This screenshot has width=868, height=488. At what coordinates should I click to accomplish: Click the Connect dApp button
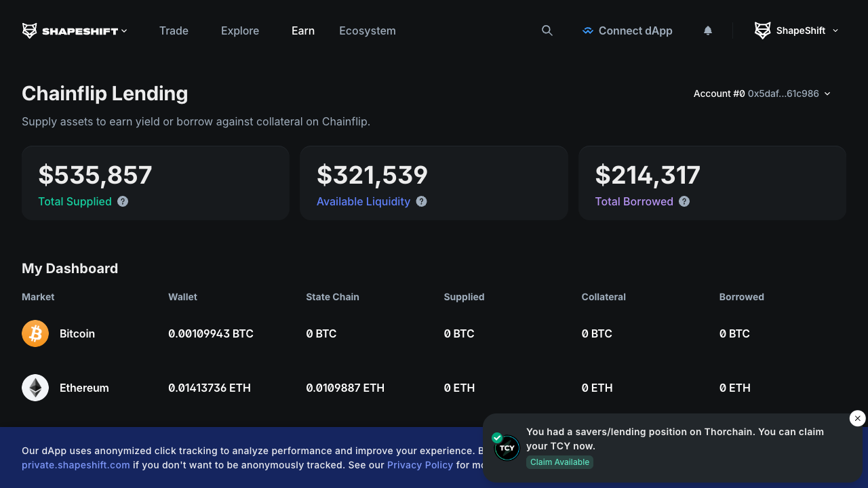pyautogui.click(x=627, y=30)
